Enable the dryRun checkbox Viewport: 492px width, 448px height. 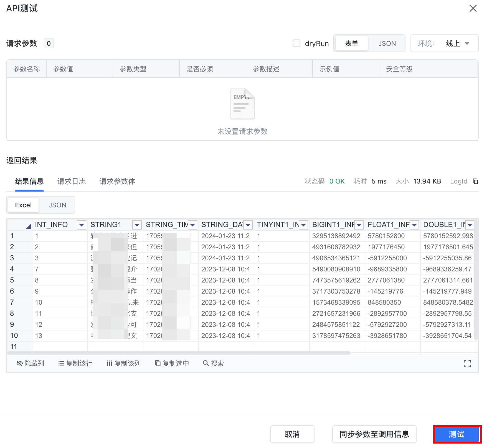[296, 43]
